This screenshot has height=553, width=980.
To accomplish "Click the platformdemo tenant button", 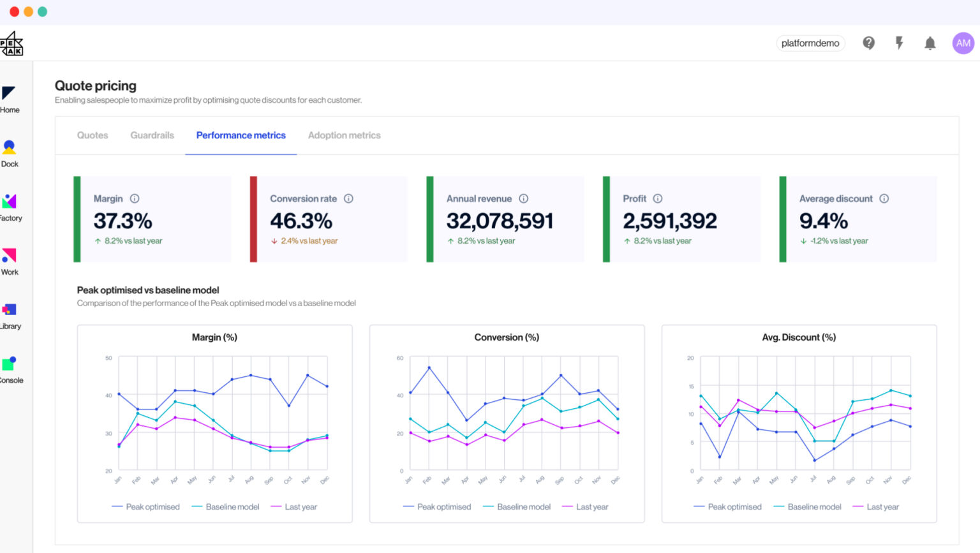I will (x=810, y=43).
